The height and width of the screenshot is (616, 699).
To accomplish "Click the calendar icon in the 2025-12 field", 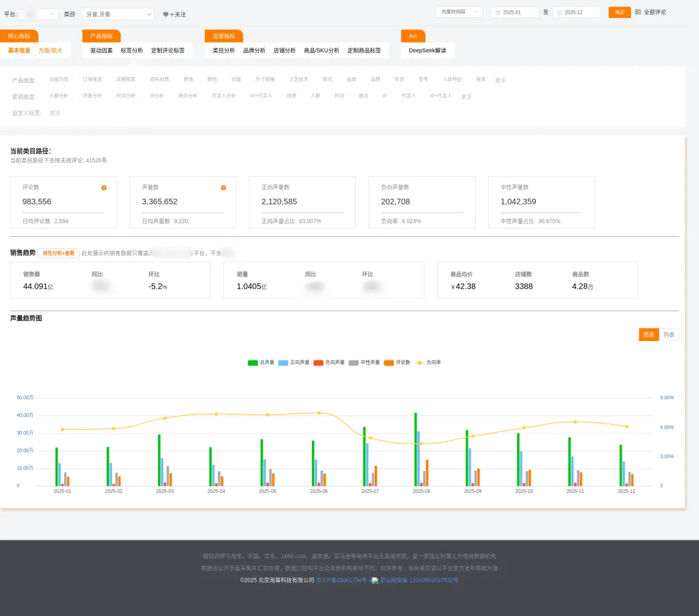I will [559, 12].
